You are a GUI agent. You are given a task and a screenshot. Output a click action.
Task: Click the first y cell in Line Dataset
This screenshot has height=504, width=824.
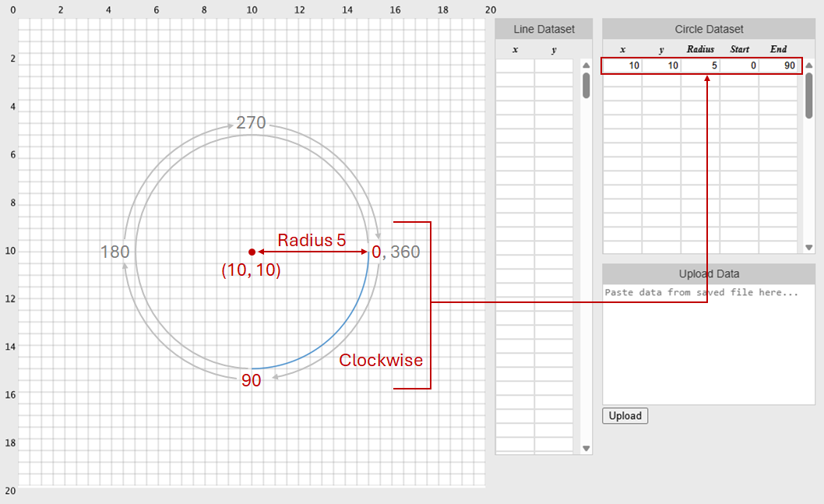tap(554, 65)
